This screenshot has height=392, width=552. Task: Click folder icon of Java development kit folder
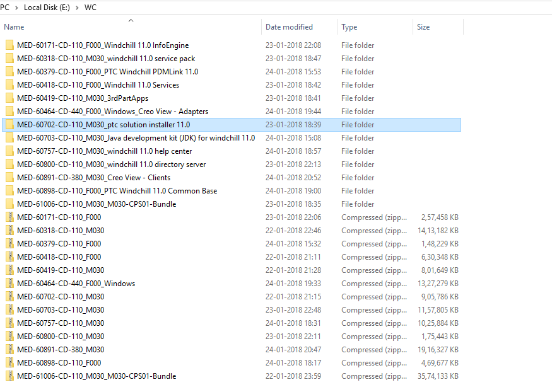[10, 138]
